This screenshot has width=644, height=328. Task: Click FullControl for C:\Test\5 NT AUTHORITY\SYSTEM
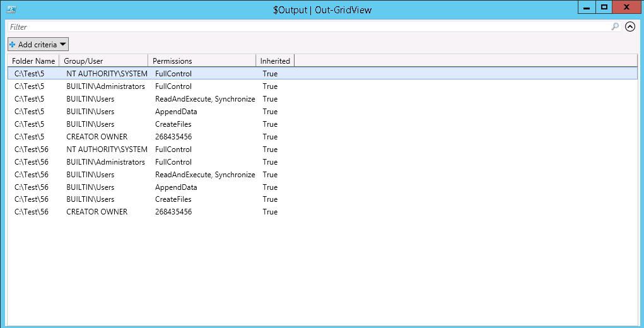[173, 74]
